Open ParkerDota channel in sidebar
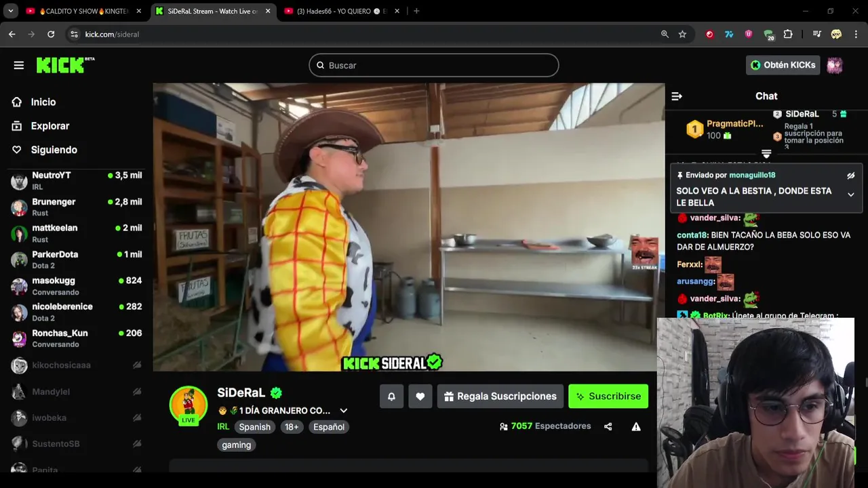Image resolution: width=868 pixels, height=488 pixels. (x=77, y=260)
